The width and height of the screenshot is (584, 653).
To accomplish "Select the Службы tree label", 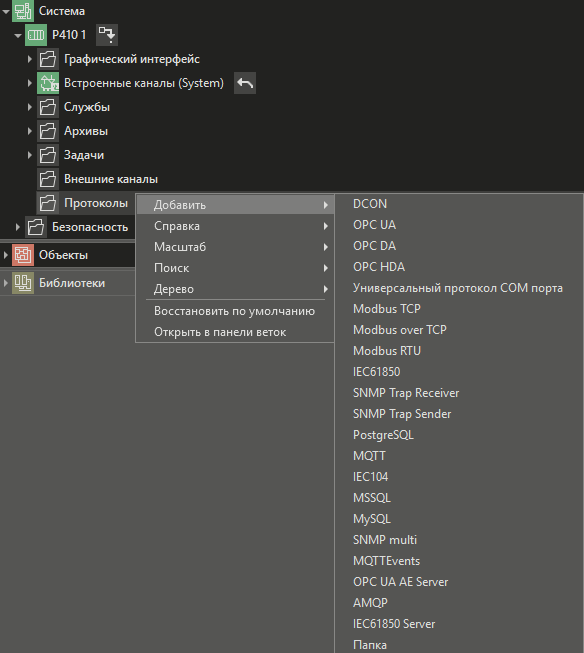I will click(x=87, y=107).
